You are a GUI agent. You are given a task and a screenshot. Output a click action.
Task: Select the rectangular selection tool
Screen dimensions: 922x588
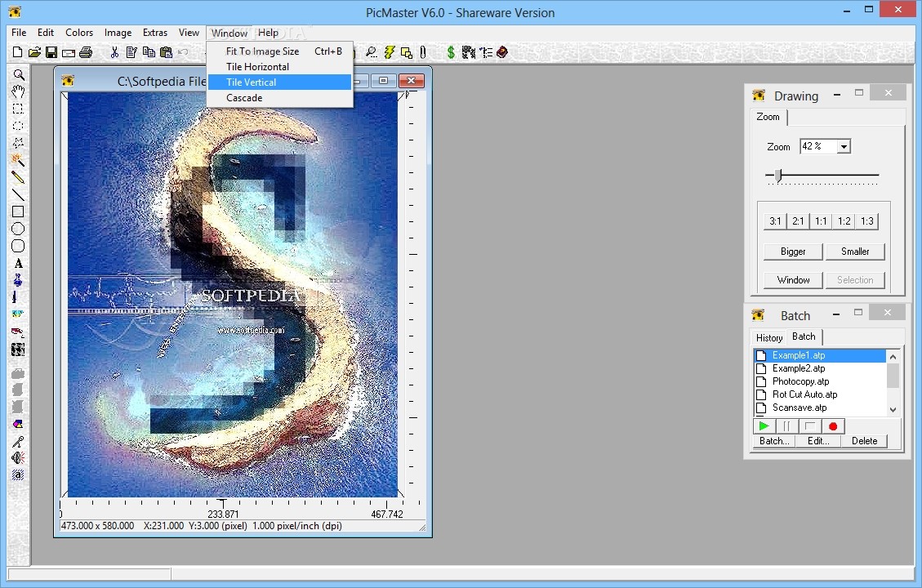point(18,109)
